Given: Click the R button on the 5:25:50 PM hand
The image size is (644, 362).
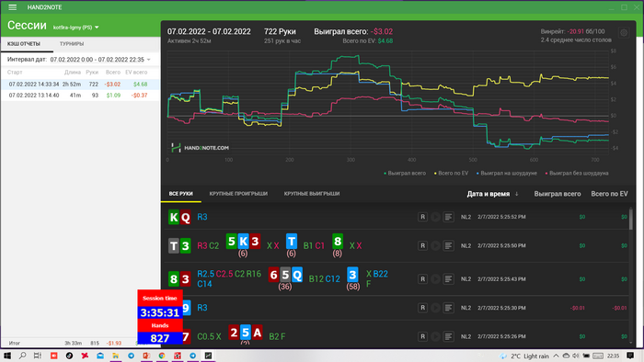Looking at the screenshot, I should click(x=422, y=245).
